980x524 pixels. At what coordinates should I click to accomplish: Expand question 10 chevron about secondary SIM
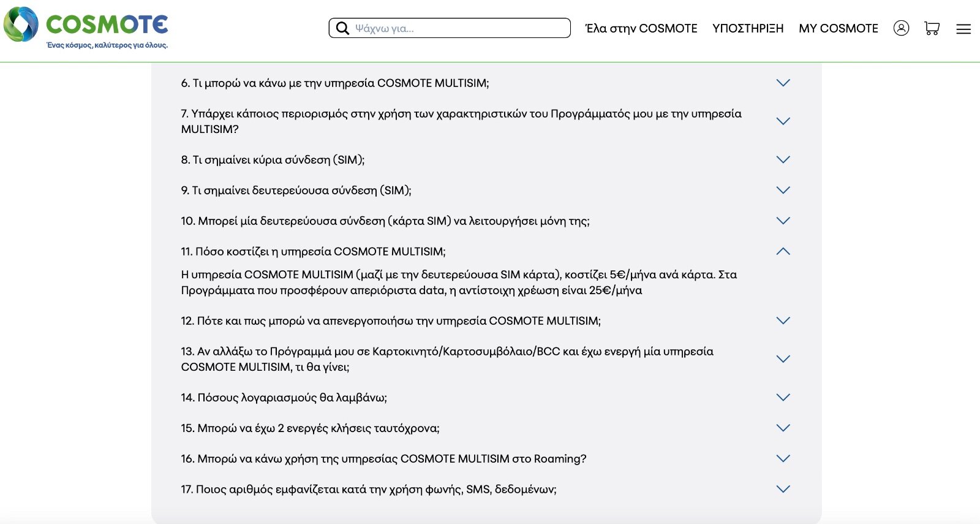(x=783, y=221)
